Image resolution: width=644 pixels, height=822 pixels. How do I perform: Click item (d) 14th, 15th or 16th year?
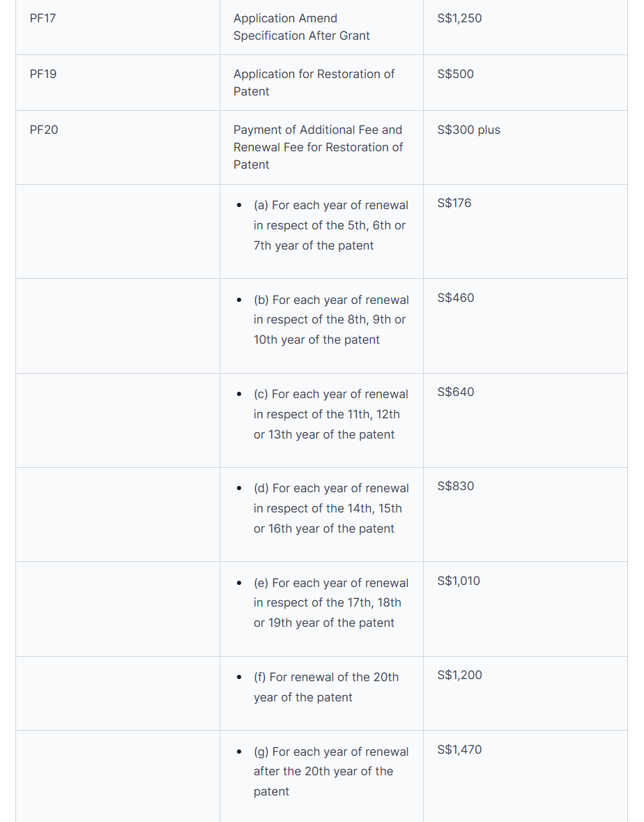(x=330, y=508)
